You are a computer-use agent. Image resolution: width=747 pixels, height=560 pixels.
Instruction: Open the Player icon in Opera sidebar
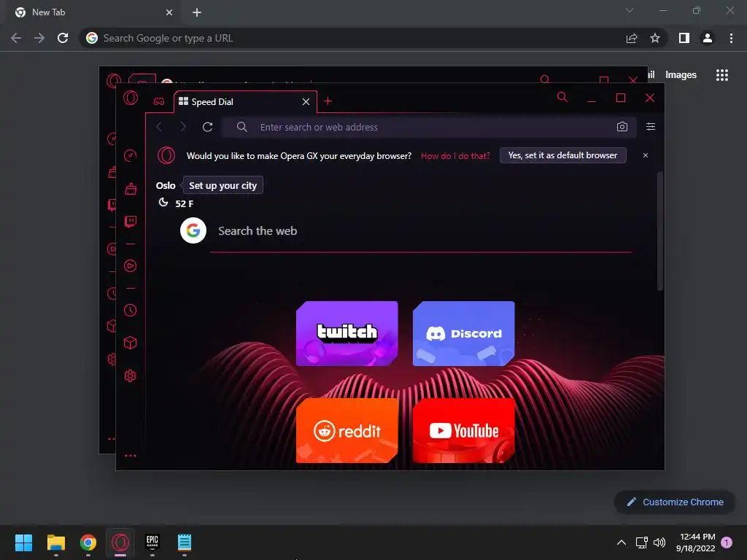pos(131,265)
